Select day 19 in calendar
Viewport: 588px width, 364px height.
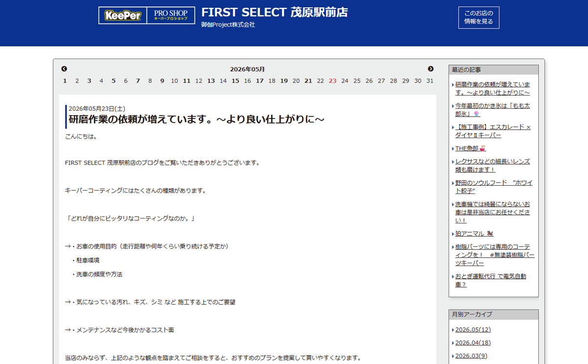tap(284, 81)
